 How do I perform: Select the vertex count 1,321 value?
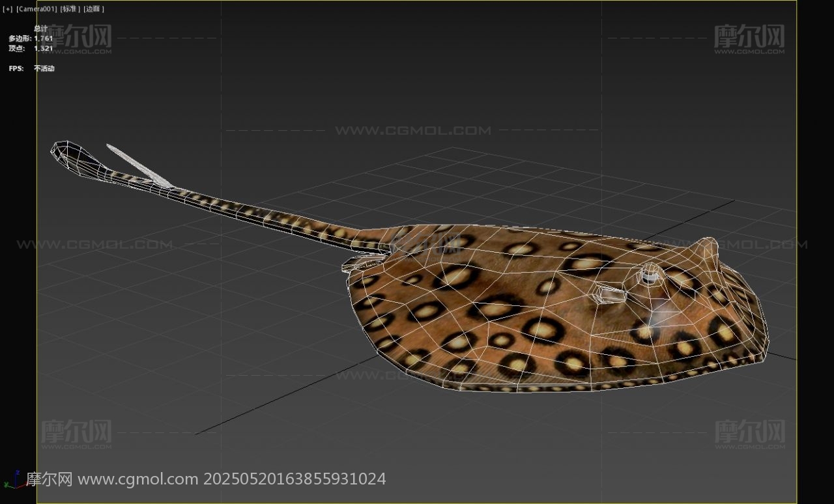point(44,48)
